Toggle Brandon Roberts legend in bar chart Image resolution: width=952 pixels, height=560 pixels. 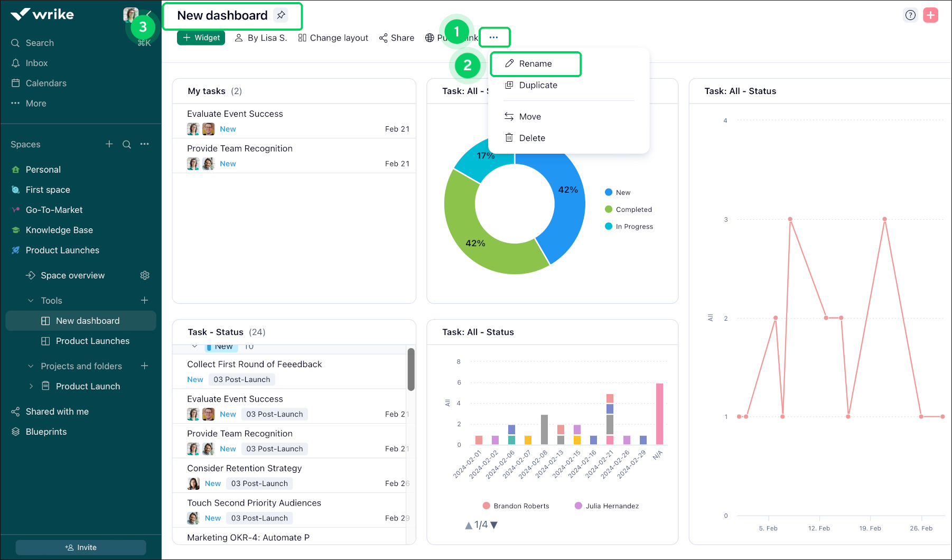point(516,506)
